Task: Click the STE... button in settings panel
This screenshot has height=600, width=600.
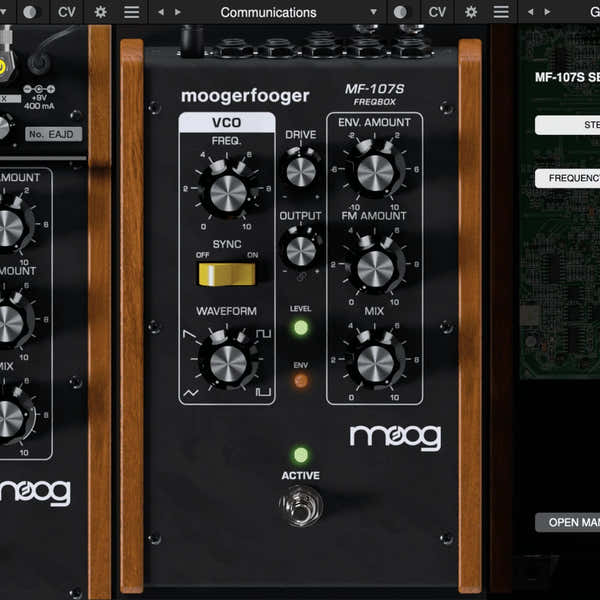Action: pyautogui.click(x=567, y=125)
